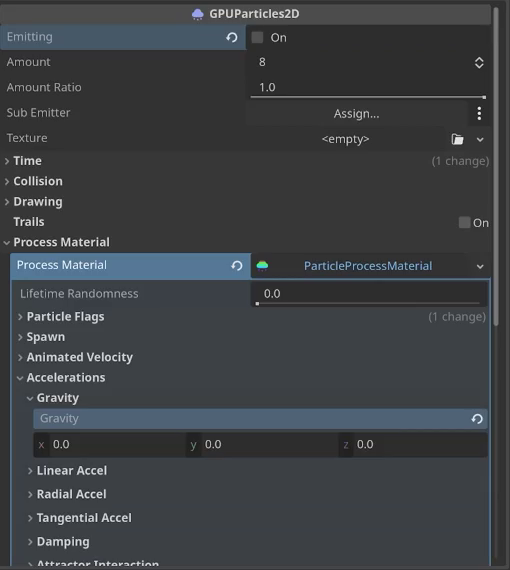
Task: Expand the Time section
Action: pyautogui.click(x=7, y=161)
